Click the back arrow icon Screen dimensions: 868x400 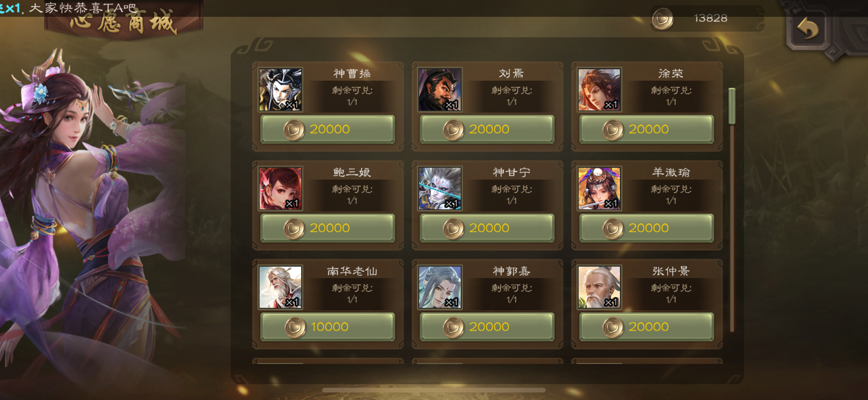808,29
